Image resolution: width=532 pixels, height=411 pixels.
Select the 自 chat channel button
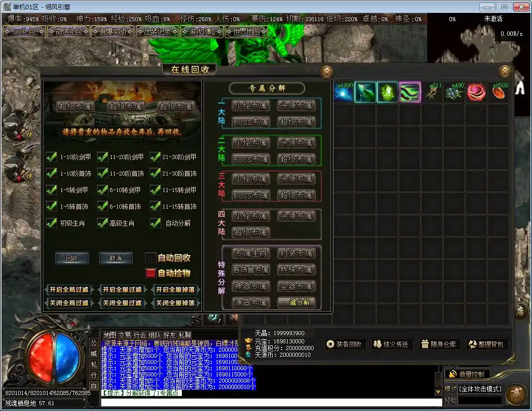click(93, 386)
